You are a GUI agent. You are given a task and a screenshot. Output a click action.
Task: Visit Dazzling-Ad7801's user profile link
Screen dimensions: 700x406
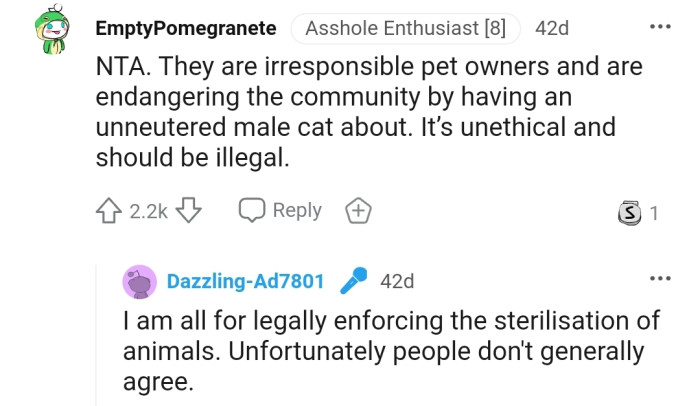[x=245, y=281]
